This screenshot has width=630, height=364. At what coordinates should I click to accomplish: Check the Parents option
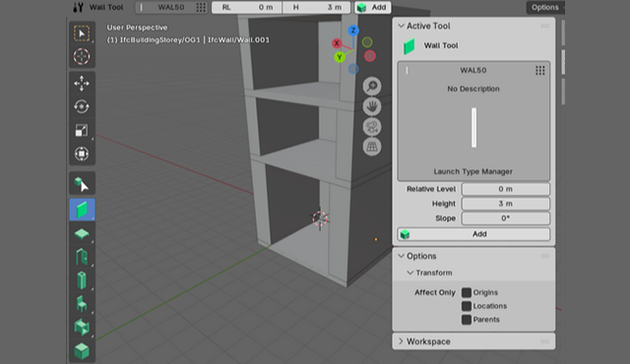(x=467, y=320)
